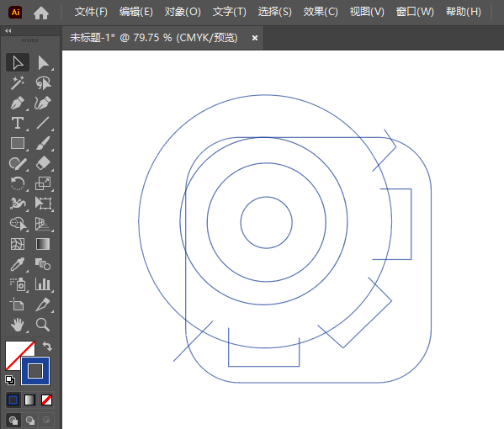Image resolution: width=504 pixels, height=429 pixels.
Task: Choose the Type tool
Action: point(18,123)
